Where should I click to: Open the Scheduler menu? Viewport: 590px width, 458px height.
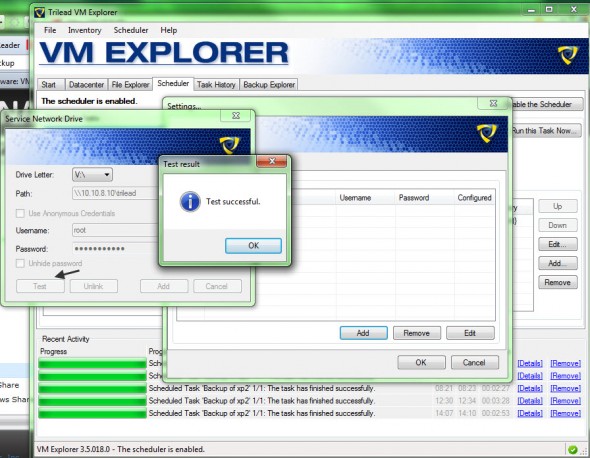pos(131,30)
